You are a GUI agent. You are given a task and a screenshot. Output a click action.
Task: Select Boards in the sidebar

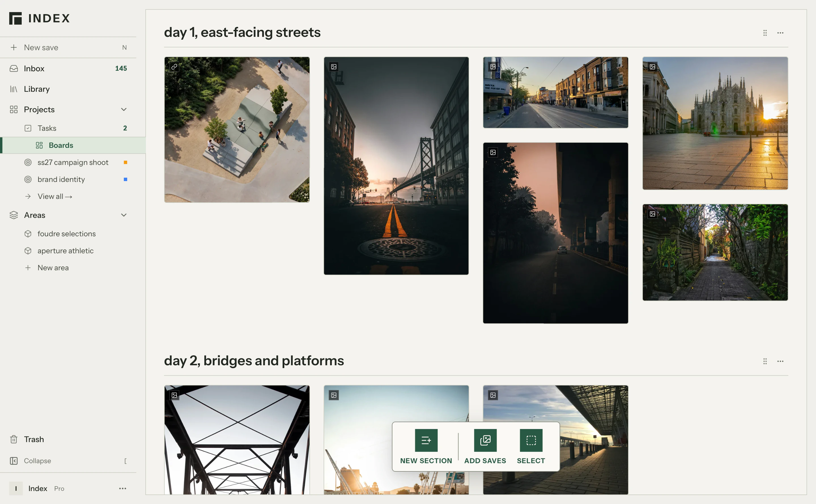[x=73, y=145]
